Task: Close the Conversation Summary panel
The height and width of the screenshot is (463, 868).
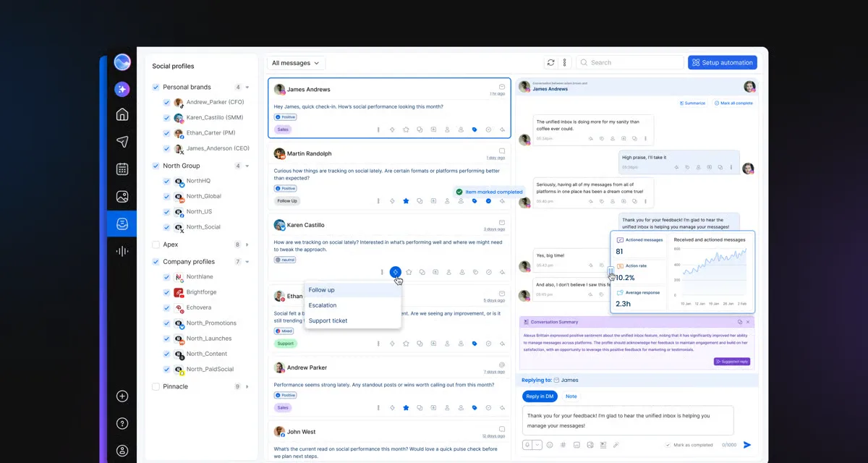Action: [748, 322]
